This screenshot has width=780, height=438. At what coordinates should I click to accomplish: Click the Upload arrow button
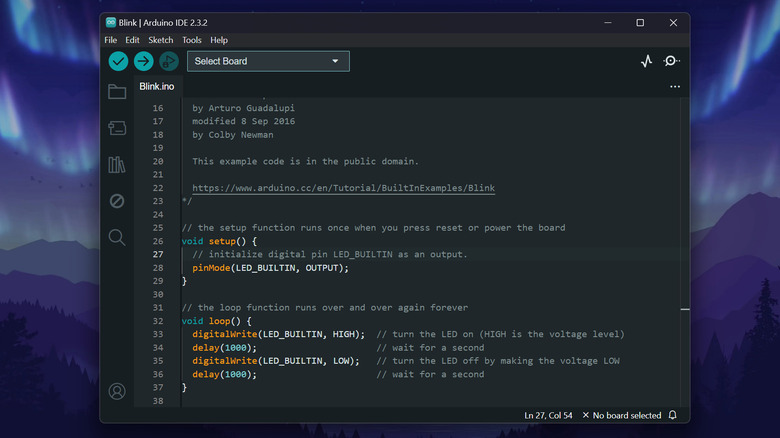(143, 61)
